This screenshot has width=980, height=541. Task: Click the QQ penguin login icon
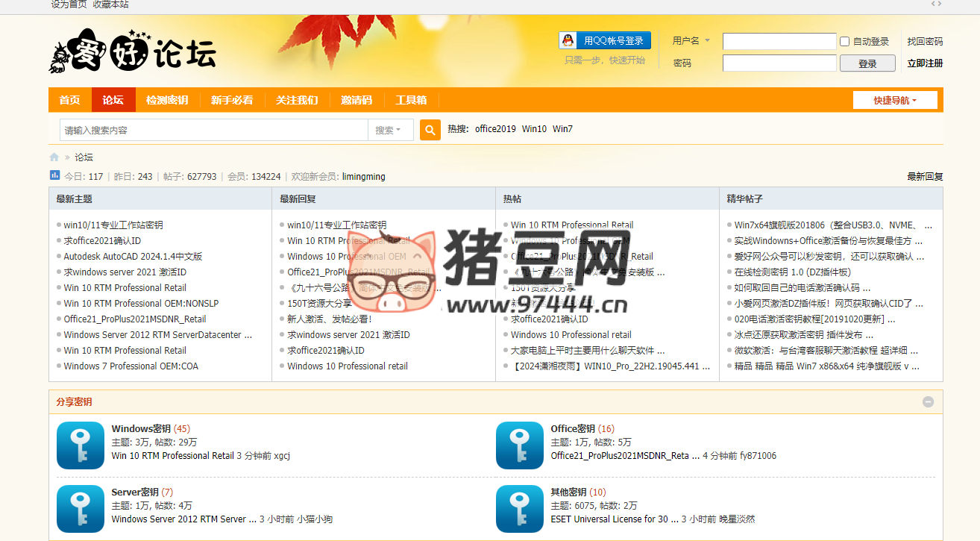click(x=569, y=40)
